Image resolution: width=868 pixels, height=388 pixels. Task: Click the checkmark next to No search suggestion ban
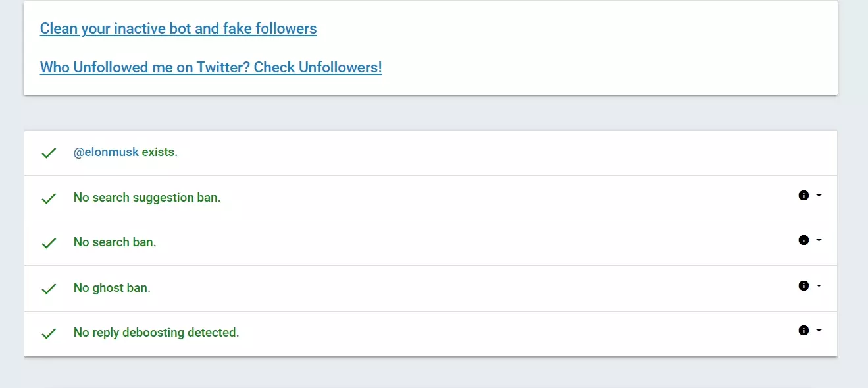(49, 198)
